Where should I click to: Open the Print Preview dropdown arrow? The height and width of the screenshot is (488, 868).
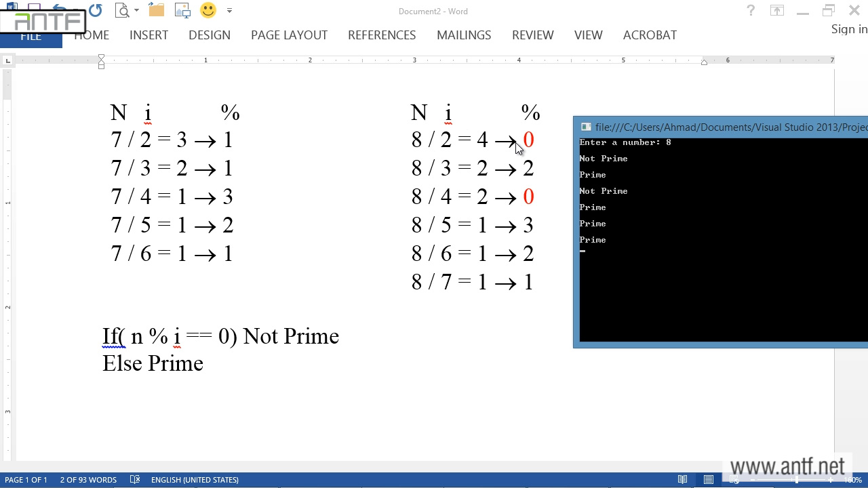(x=136, y=11)
